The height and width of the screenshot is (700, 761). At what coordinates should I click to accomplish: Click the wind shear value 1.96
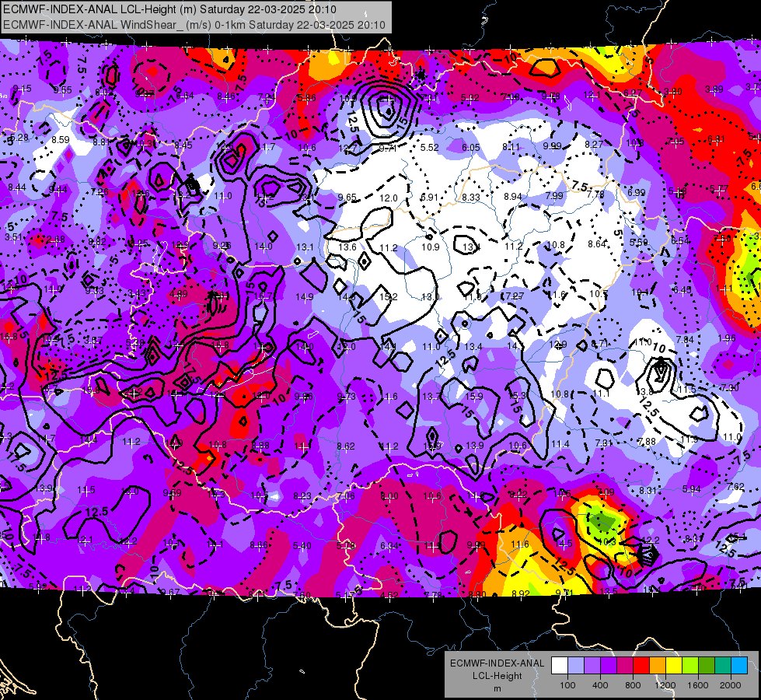pos(727,338)
